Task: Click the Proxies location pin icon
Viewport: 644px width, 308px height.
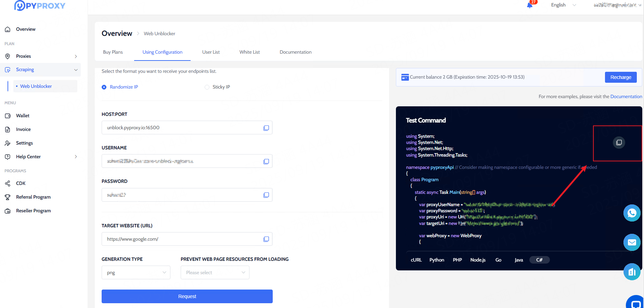Action: (x=8, y=56)
